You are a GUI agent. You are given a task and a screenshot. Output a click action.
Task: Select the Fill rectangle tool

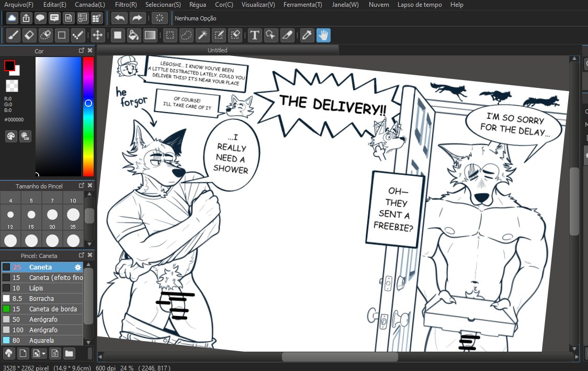tap(117, 35)
